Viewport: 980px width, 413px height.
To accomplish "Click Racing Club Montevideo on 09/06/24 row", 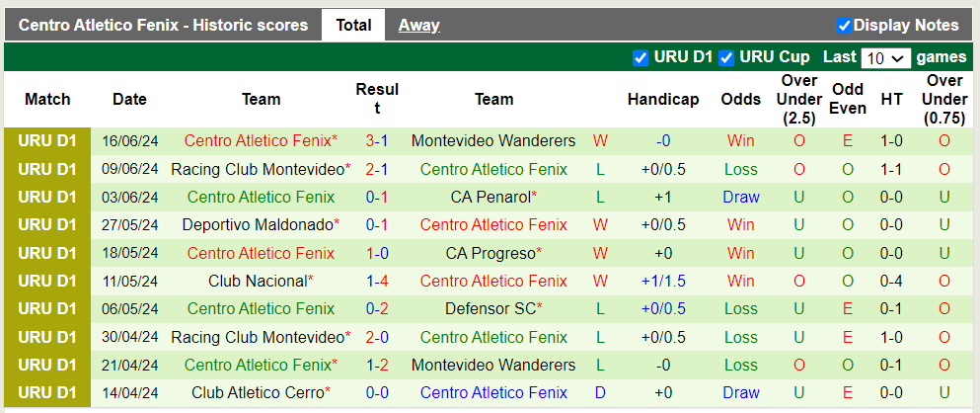I will 258,169.
